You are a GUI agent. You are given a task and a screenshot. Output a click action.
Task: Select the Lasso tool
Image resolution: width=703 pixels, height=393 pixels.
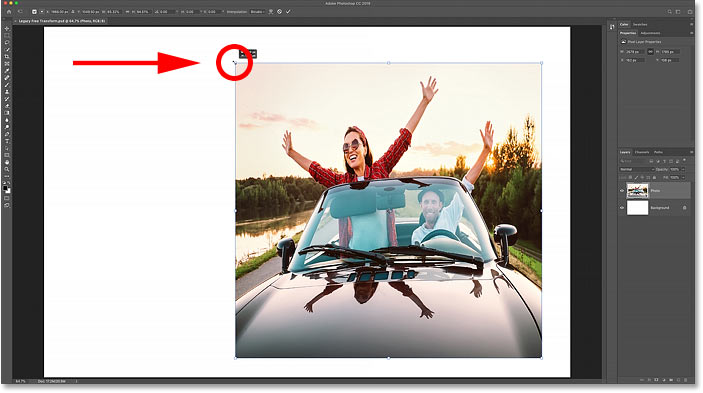[7, 43]
